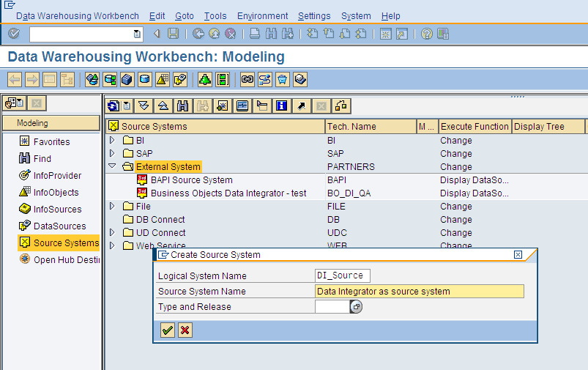Select the DB Connect folder row

(x=160, y=220)
